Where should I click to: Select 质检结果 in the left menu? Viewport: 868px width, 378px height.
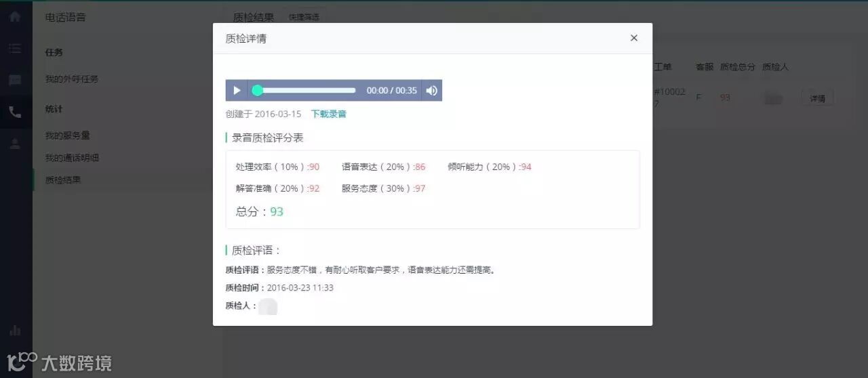62,180
